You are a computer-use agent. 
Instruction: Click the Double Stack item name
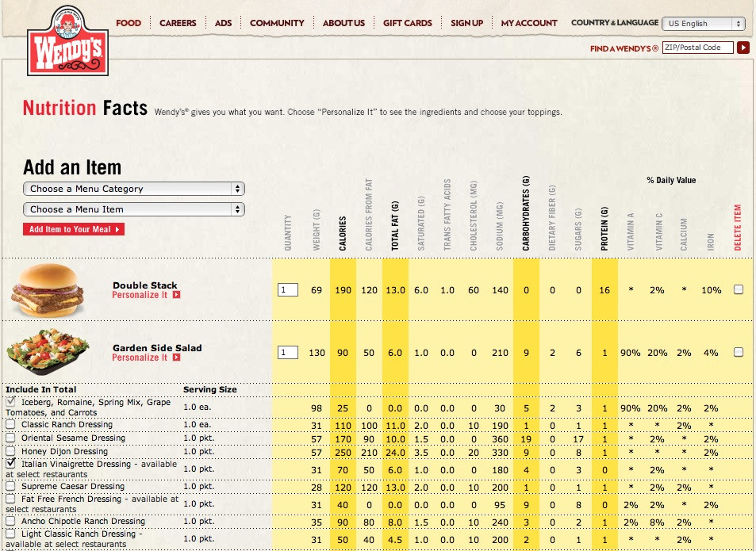145,285
